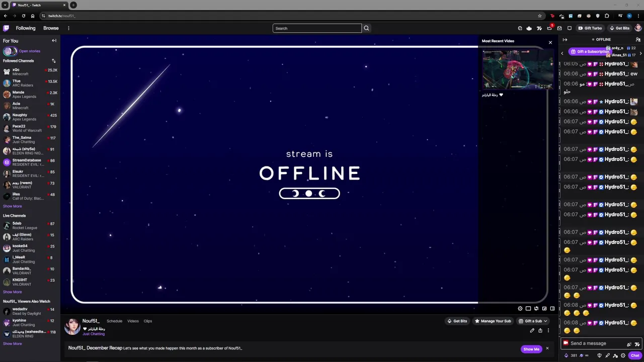Click the search magnifier button
This screenshot has width=644, height=362.
(x=366, y=28)
